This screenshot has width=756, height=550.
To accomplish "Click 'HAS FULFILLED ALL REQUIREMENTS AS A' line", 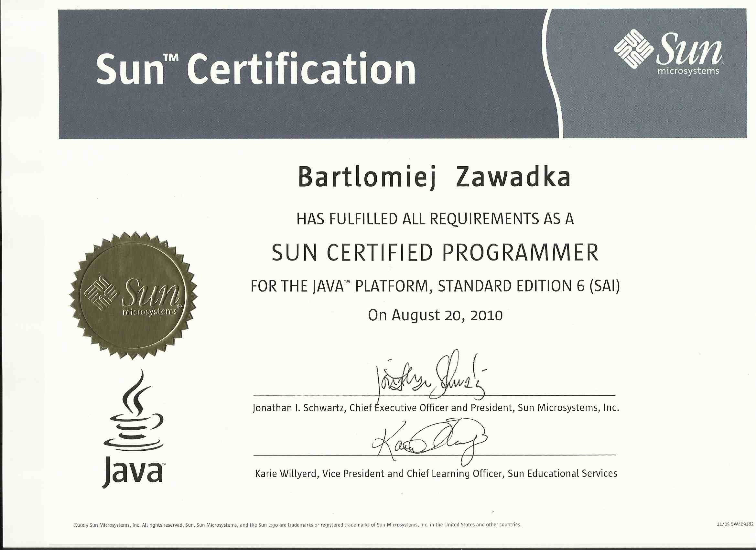I will [435, 218].
